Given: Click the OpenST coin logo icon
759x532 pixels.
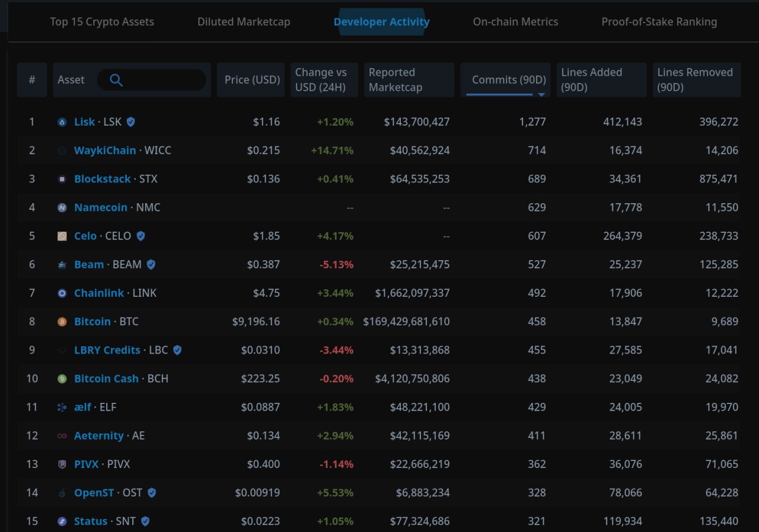Looking at the screenshot, I should [x=62, y=492].
